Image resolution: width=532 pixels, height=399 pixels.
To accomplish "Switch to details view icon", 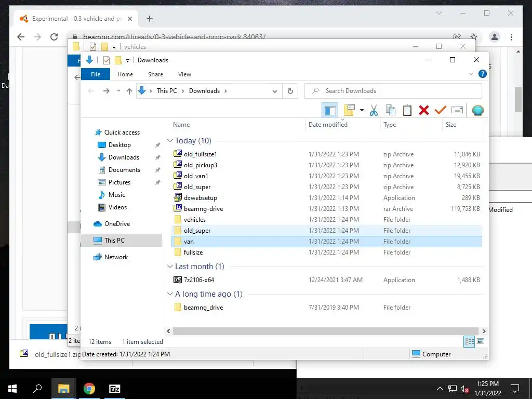I will 469,341.
